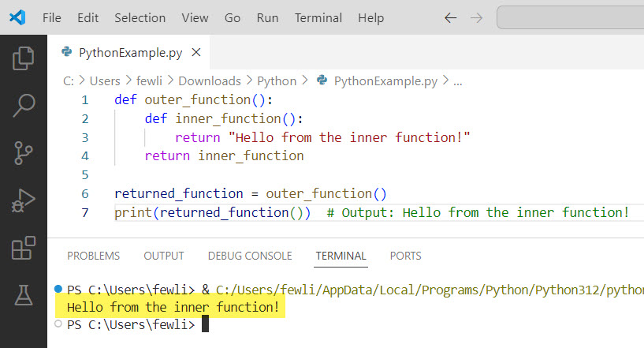This screenshot has width=644, height=348.
Task: Click the Users breadcrumb segment
Action: click(x=105, y=81)
